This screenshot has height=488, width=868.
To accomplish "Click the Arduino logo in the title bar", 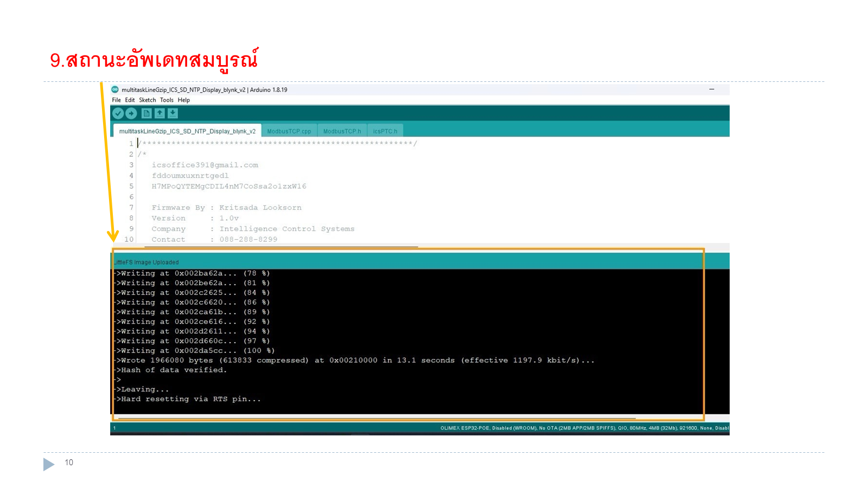I will pyautogui.click(x=115, y=89).
